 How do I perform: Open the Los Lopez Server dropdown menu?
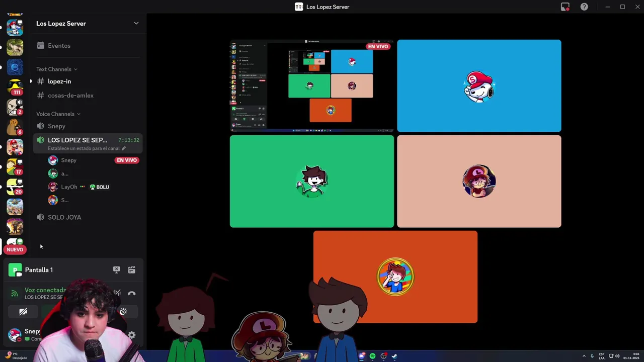tap(136, 24)
